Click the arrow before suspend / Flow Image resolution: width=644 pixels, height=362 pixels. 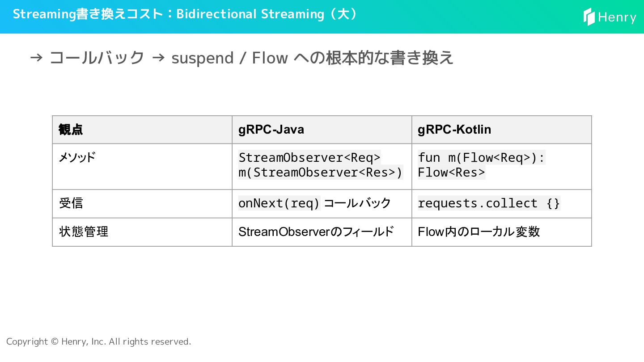pos(158,58)
